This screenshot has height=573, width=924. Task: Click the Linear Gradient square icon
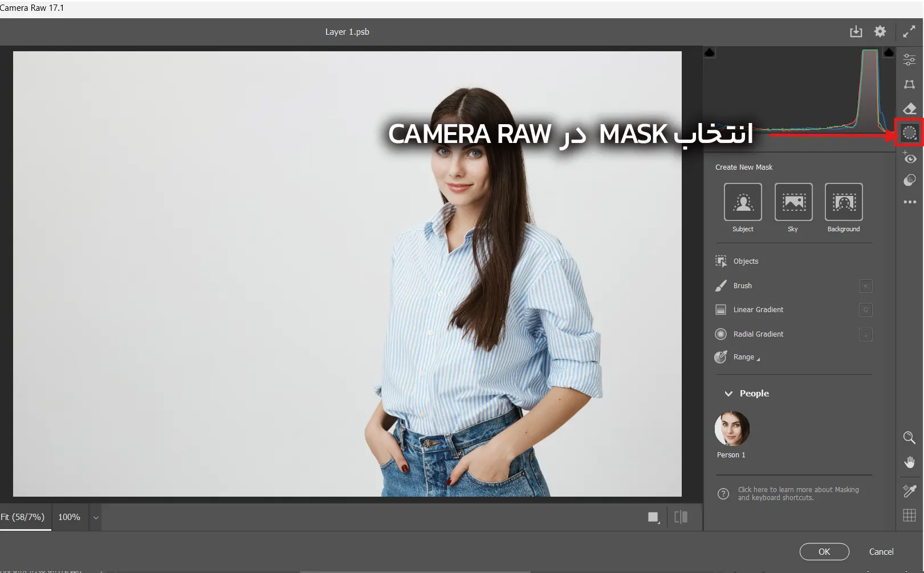click(721, 310)
